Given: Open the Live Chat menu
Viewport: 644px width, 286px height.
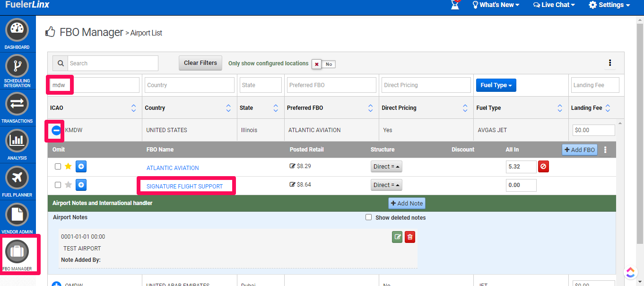Looking at the screenshot, I should [554, 5].
